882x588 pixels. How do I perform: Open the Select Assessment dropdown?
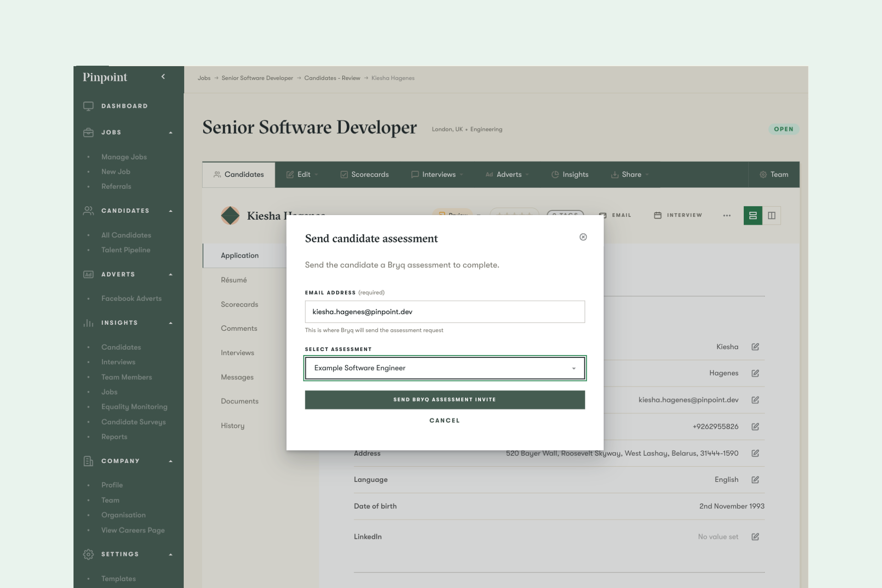click(x=444, y=368)
